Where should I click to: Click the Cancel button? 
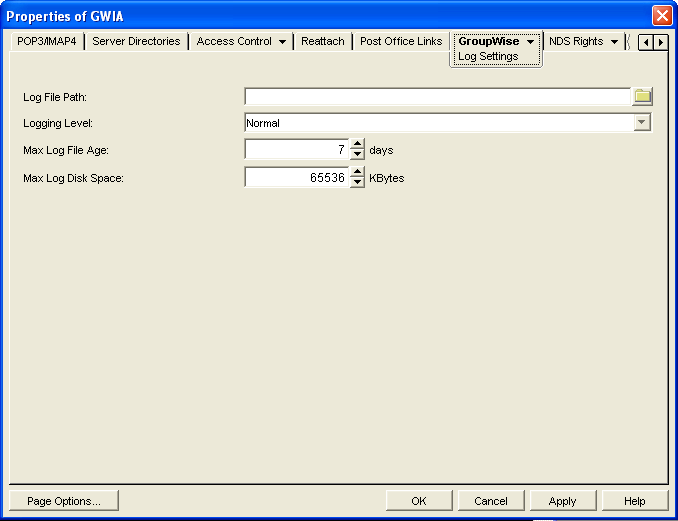[491, 501]
